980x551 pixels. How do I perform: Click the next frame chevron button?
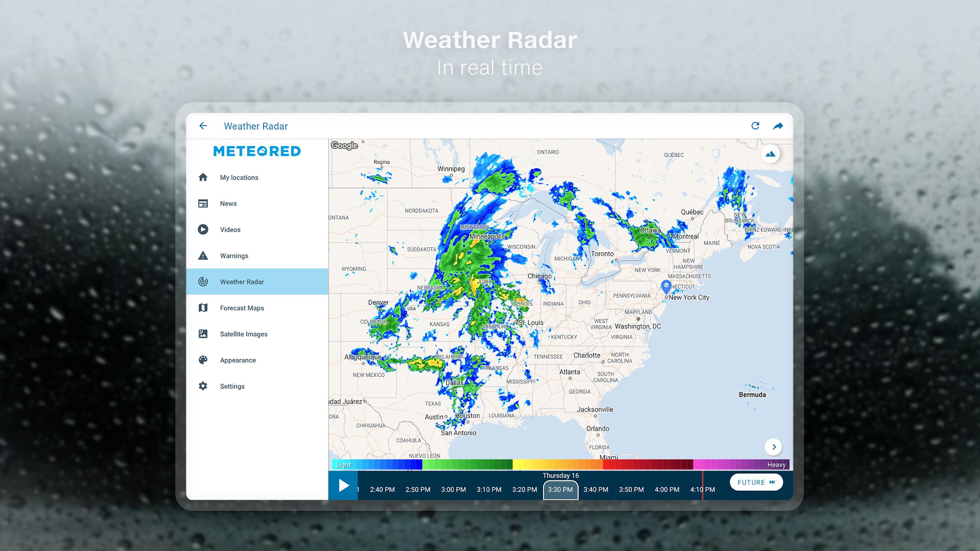coord(775,447)
